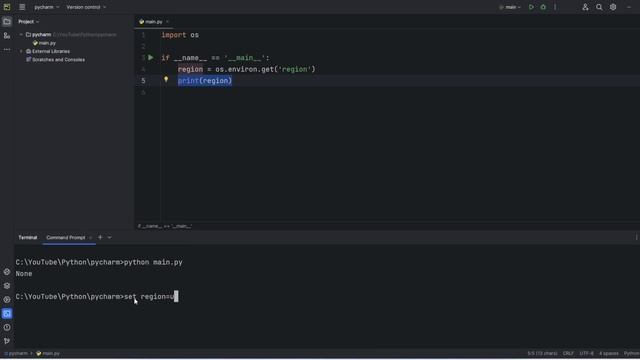Select main.py in project tree
The image size is (640, 360).
tap(44, 43)
